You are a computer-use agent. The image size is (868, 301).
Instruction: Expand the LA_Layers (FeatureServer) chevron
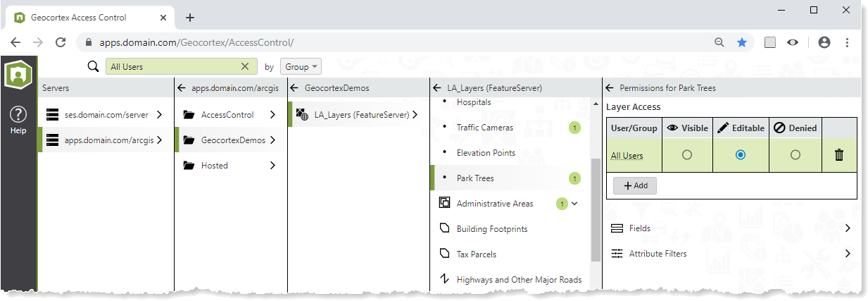pos(415,114)
